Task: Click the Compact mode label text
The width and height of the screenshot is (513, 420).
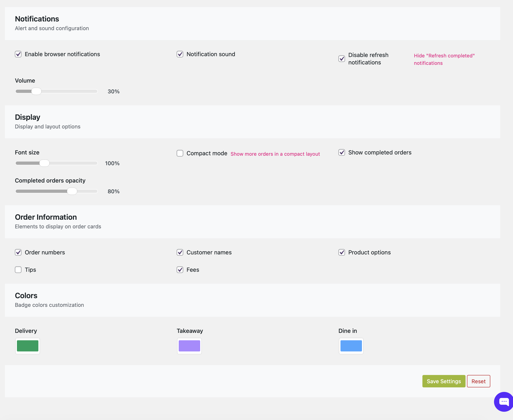Action: (207, 153)
